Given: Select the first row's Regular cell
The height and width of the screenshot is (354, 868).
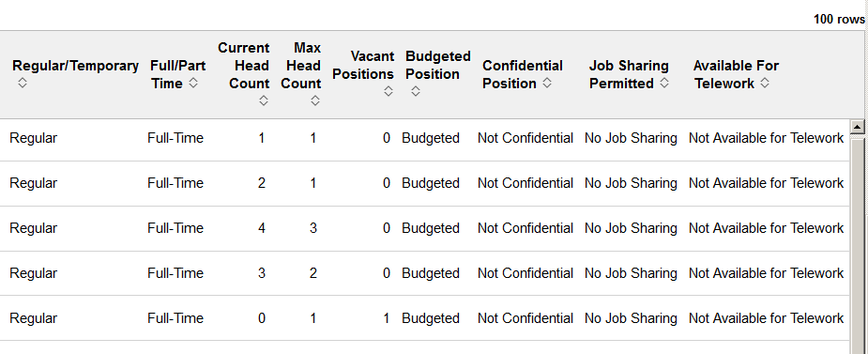Looking at the screenshot, I should click(33, 138).
